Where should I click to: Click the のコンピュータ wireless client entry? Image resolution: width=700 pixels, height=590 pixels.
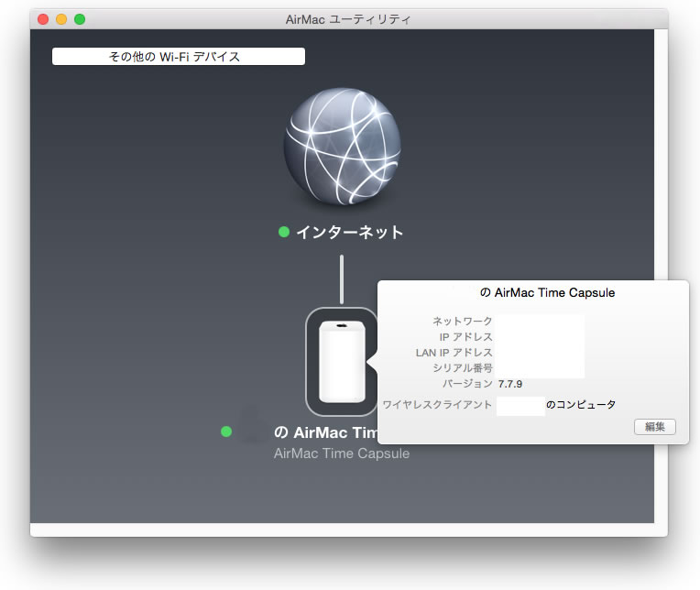pyautogui.click(x=581, y=405)
